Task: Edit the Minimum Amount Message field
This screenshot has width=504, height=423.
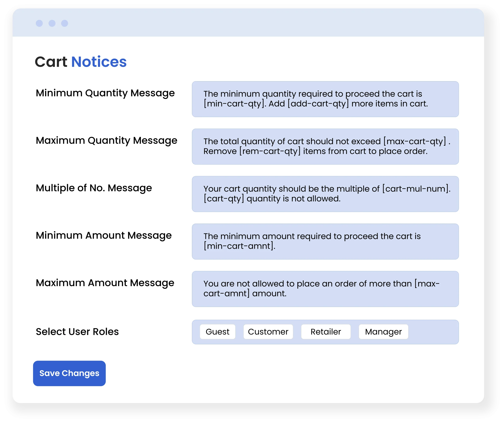Action: point(325,241)
